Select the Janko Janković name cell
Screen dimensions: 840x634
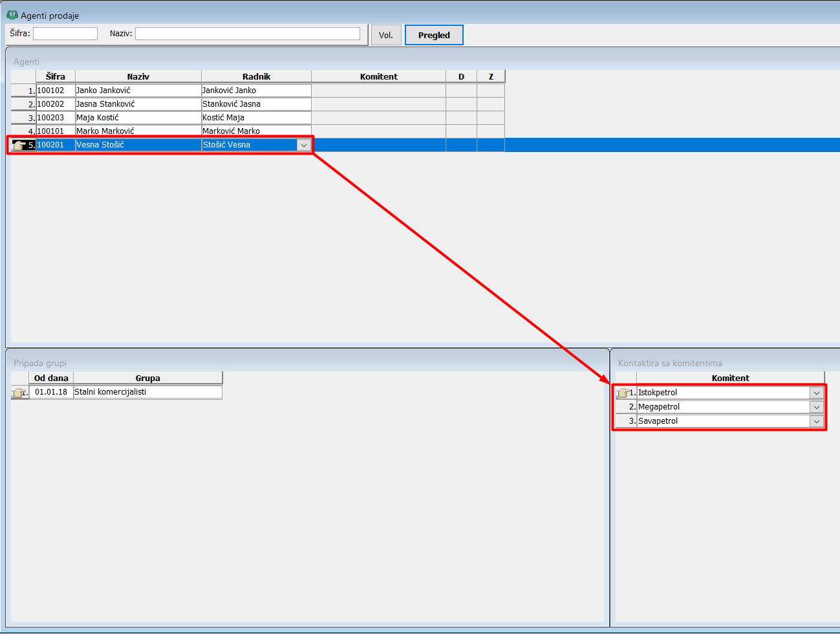click(x=138, y=91)
